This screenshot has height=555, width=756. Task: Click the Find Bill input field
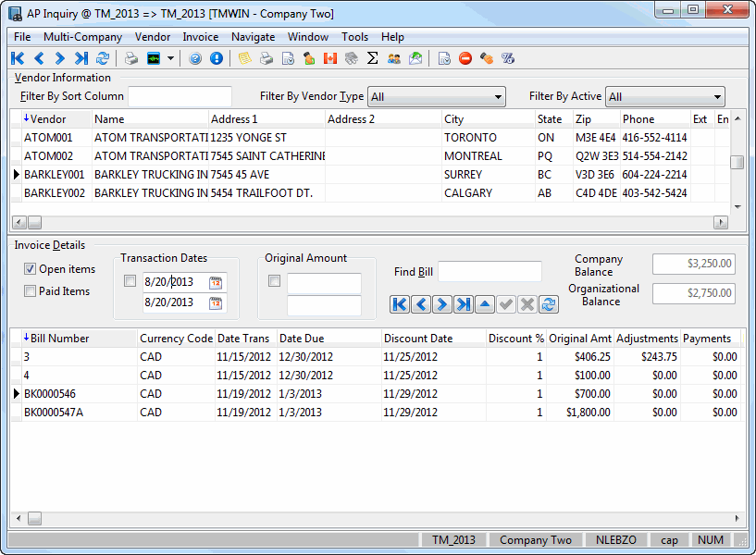tap(490, 272)
